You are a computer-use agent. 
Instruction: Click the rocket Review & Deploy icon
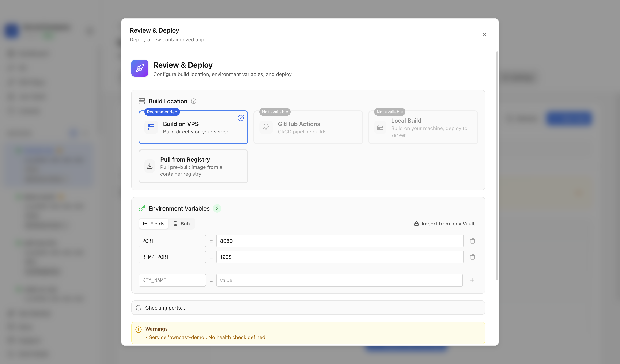pyautogui.click(x=140, y=68)
